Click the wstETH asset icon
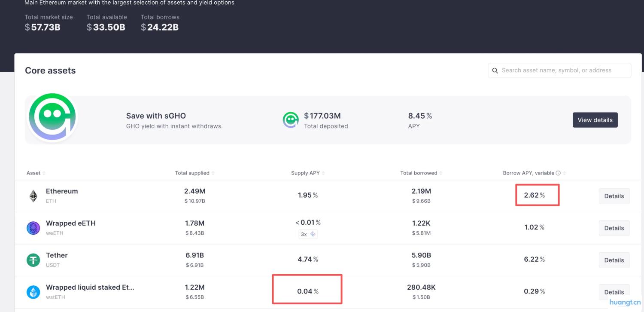The width and height of the screenshot is (644, 312). (x=33, y=291)
